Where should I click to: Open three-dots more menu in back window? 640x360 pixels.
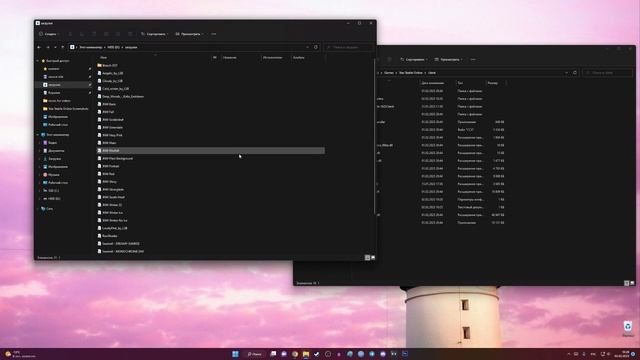pyautogui.click(x=473, y=60)
